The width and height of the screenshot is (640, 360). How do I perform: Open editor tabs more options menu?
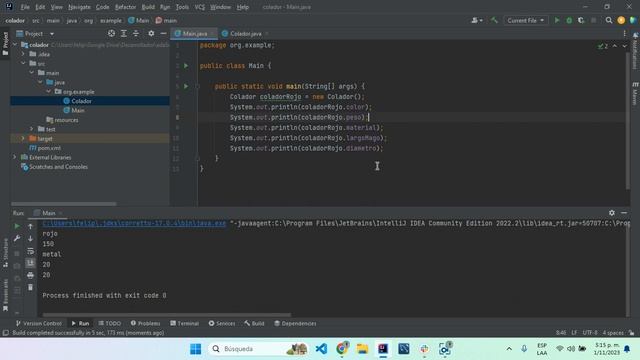(624, 33)
